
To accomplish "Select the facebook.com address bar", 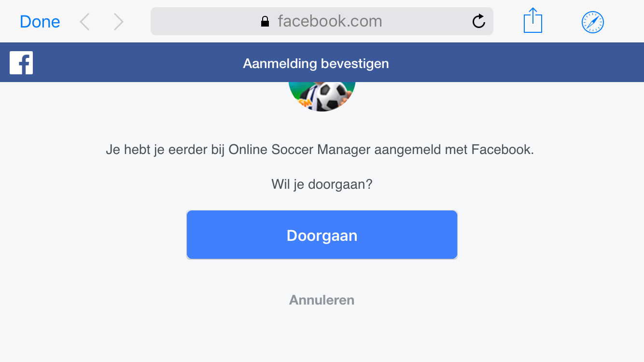I will click(x=322, y=21).
